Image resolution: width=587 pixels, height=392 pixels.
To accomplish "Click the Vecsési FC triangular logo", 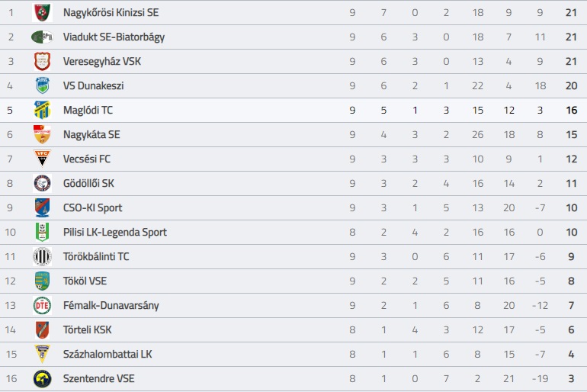I will [x=42, y=159].
